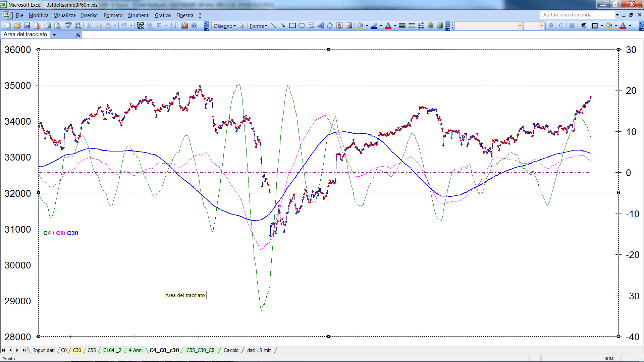644x362 pixels.
Task: Insert a picture from file
Action: pos(349,25)
